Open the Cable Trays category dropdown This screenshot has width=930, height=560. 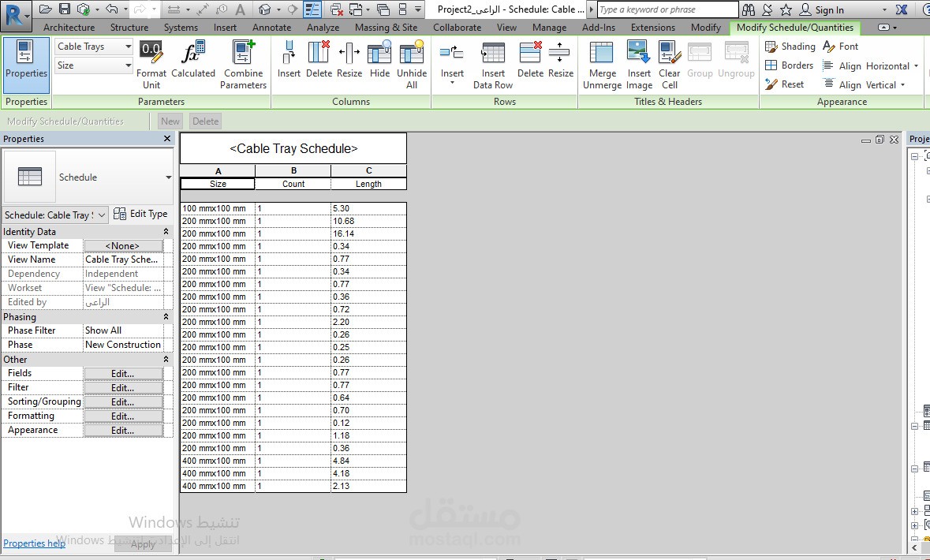pos(94,47)
